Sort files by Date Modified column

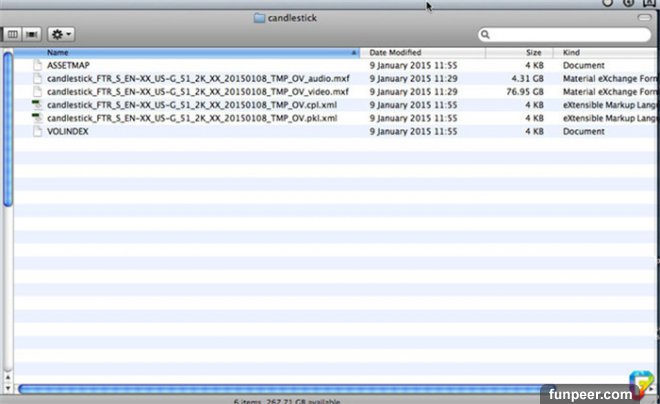(x=395, y=51)
